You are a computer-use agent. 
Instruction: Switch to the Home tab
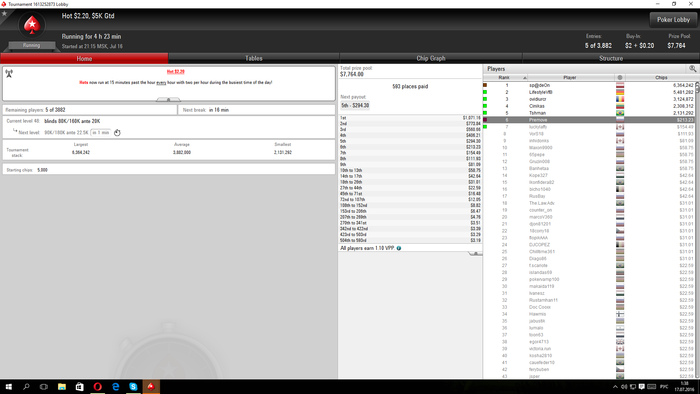(84, 58)
